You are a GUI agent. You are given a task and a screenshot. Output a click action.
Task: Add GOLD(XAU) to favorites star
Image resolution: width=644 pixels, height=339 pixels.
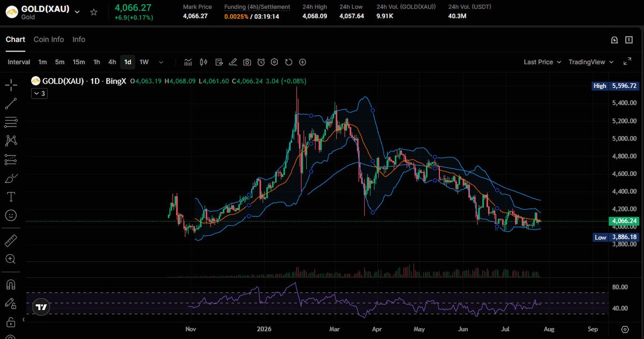coord(93,12)
